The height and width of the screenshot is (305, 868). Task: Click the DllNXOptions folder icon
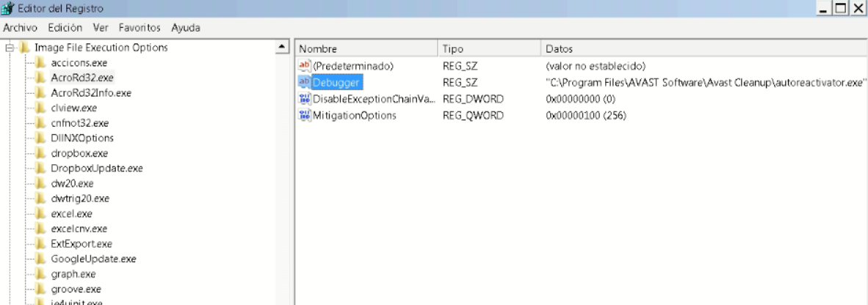40,138
